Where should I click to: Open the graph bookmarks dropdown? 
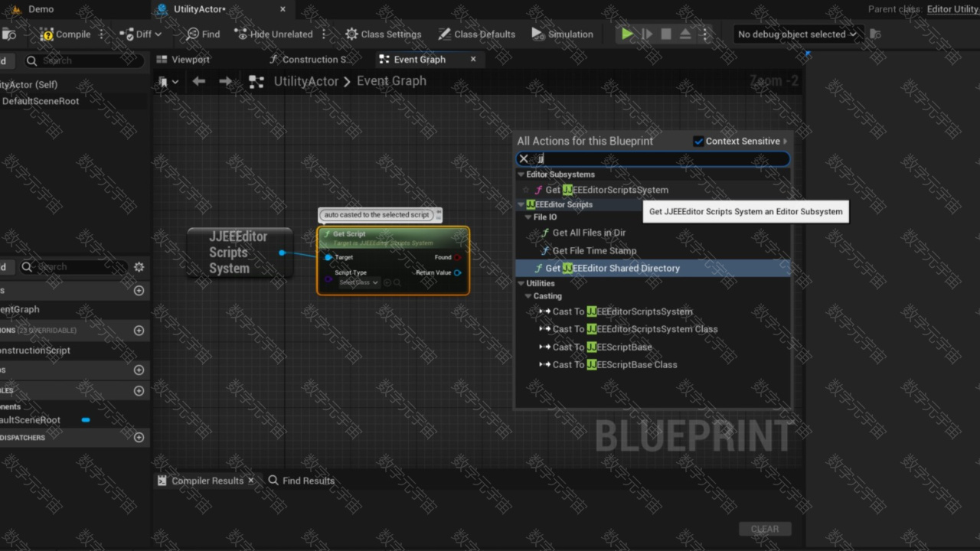[168, 81]
